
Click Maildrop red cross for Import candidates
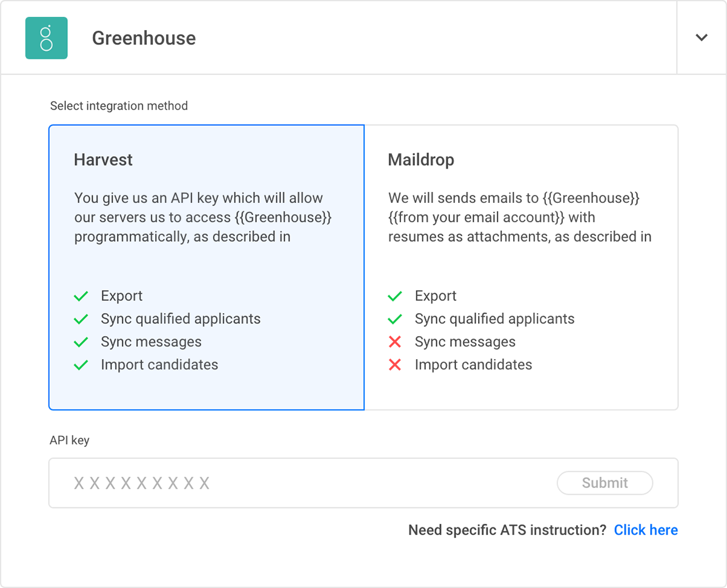pyautogui.click(x=395, y=365)
